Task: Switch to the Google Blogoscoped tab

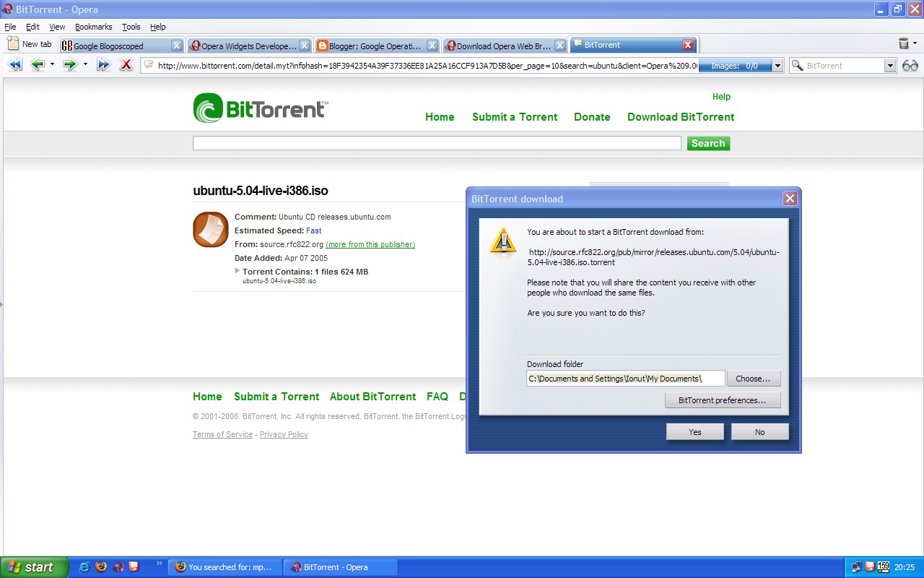Action: tap(115, 46)
